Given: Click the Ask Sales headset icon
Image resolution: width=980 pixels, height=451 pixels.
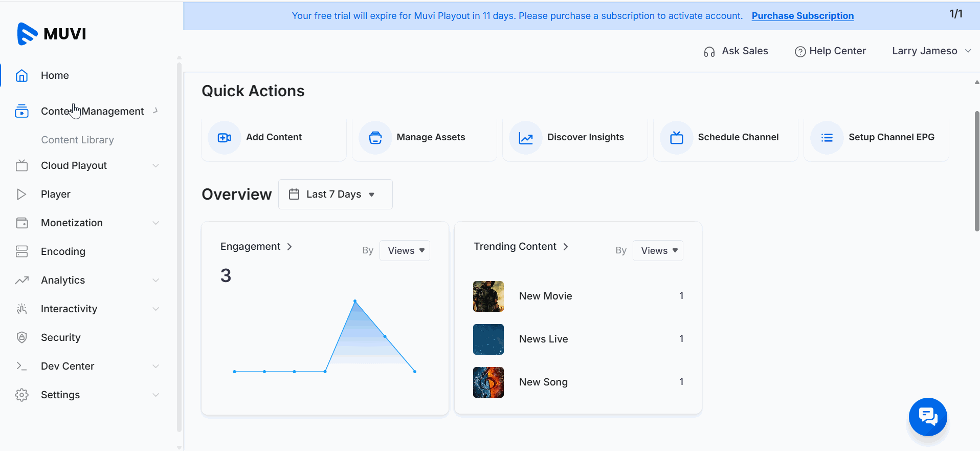Looking at the screenshot, I should (709, 52).
